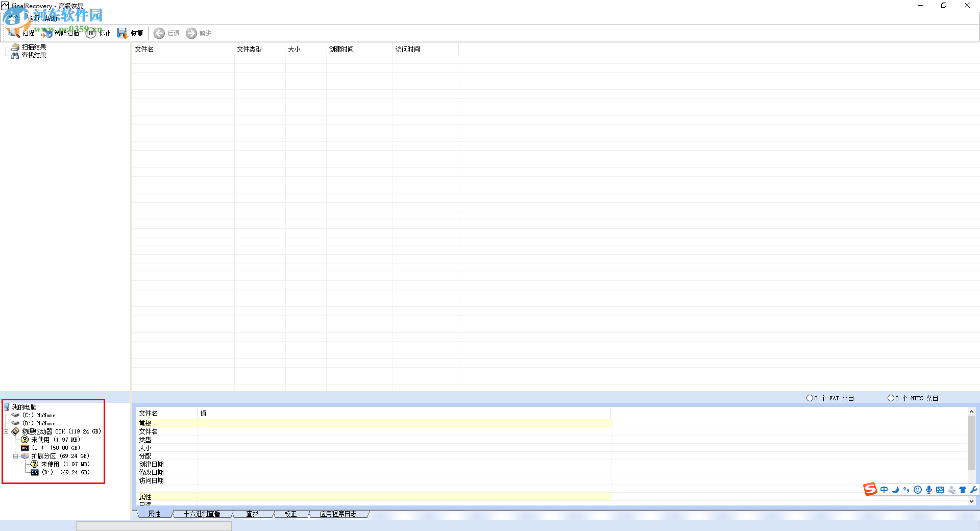Switch to the 应用程序日志 tab
This screenshot has height=531, width=980.
pos(338,514)
